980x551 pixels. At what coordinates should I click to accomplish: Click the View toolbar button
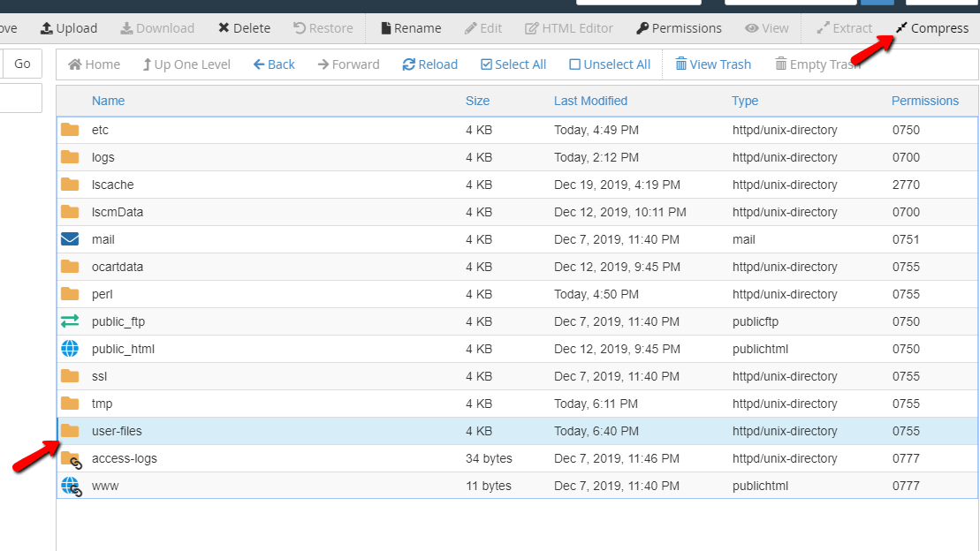[767, 28]
